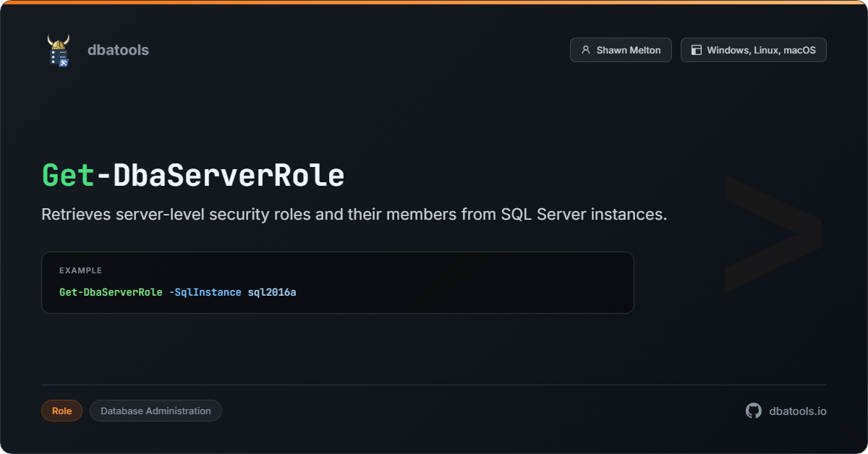The width and height of the screenshot is (868, 454).
Task: Open the dbatools.io link
Action: [x=798, y=411]
